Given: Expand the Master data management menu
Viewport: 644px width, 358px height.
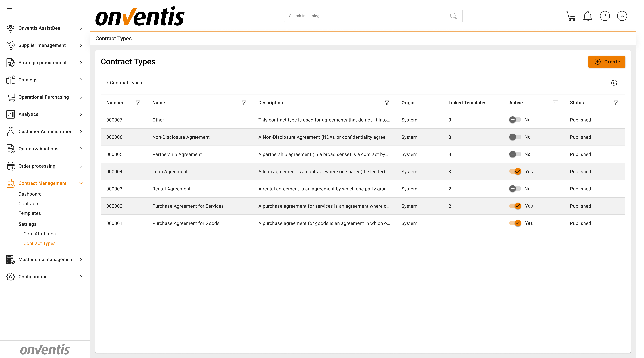Looking at the screenshot, I should pyautogui.click(x=46, y=259).
